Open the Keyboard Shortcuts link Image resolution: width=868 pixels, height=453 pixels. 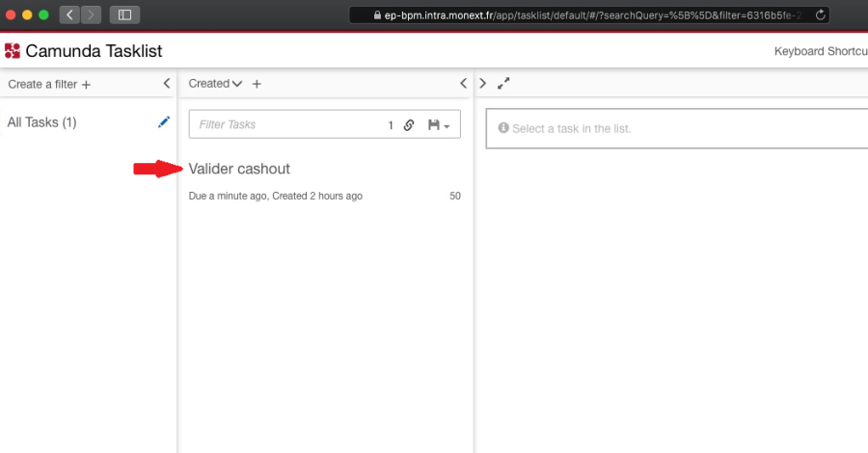(820, 51)
